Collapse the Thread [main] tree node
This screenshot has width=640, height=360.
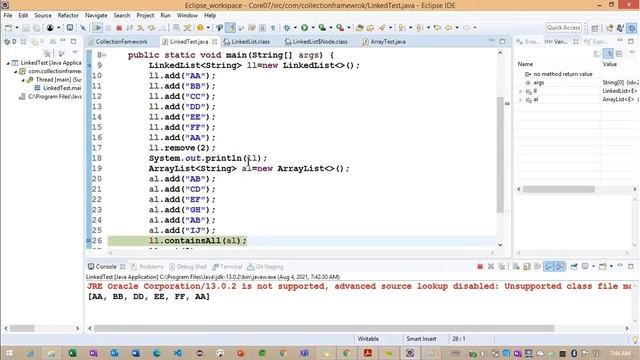tap(23, 80)
